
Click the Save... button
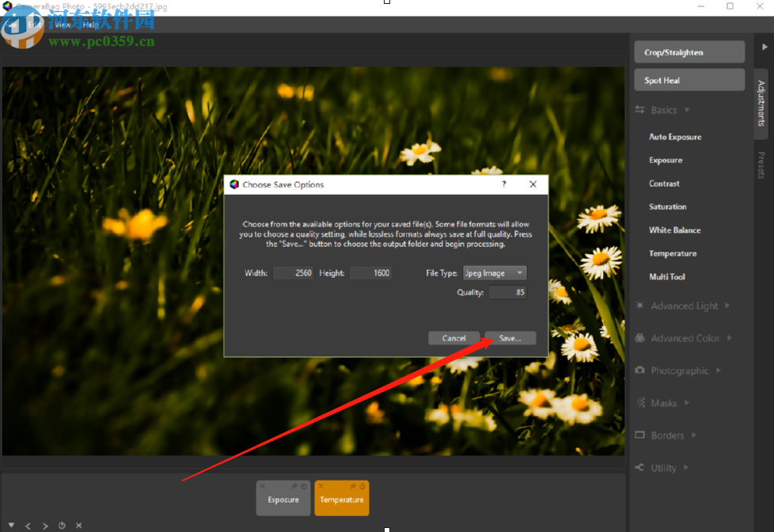pyautogui.click(x=510, y=338)
